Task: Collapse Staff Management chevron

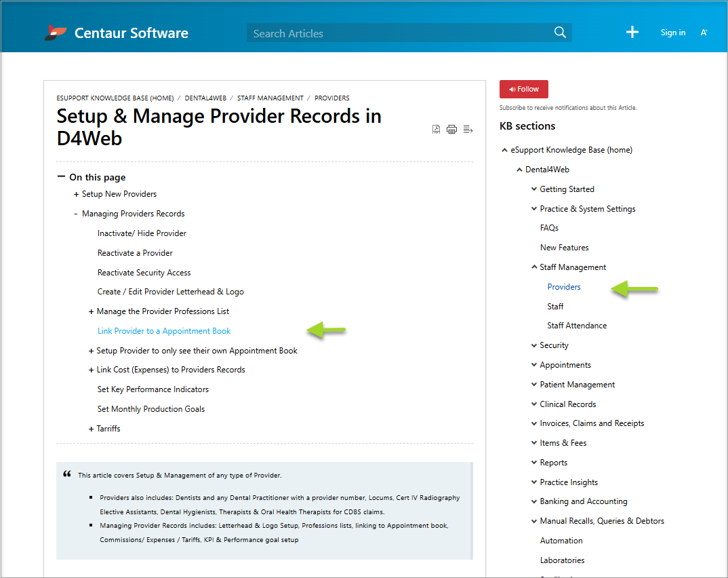Action: pos(534,267)
